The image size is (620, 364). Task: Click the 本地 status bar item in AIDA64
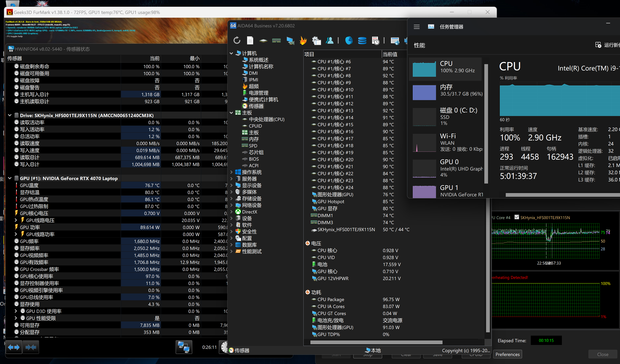click(x=373, y=350)
